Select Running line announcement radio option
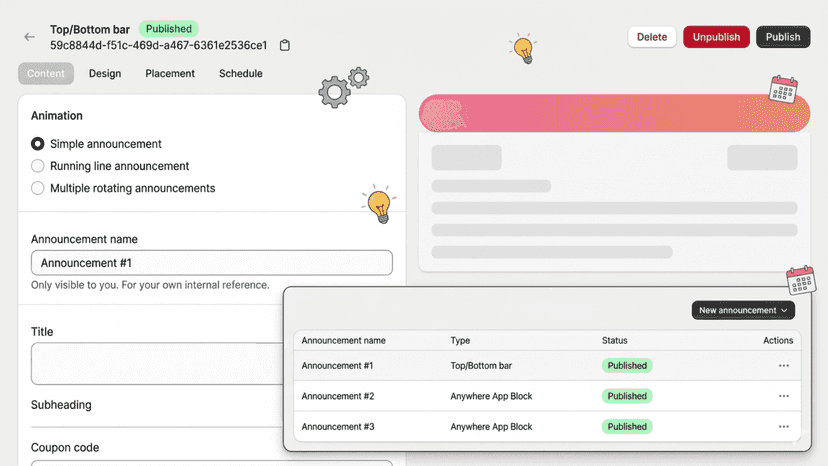 (37, 166)
